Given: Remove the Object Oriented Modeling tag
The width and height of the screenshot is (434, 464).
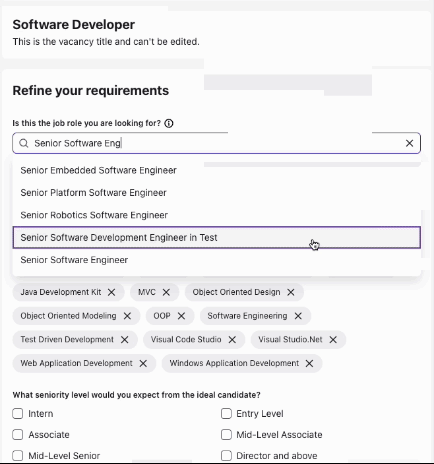Looking at the screenshot, I should 127,316.
